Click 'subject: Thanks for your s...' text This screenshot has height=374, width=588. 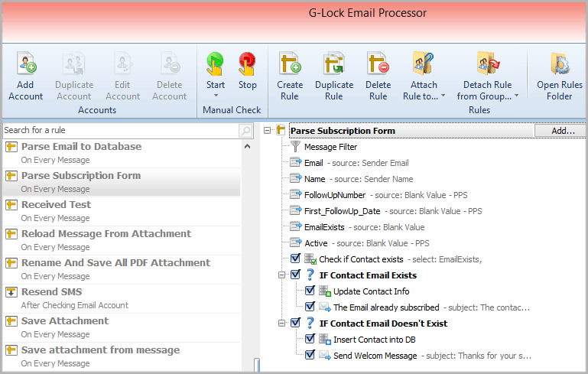(x=479, y=356)
